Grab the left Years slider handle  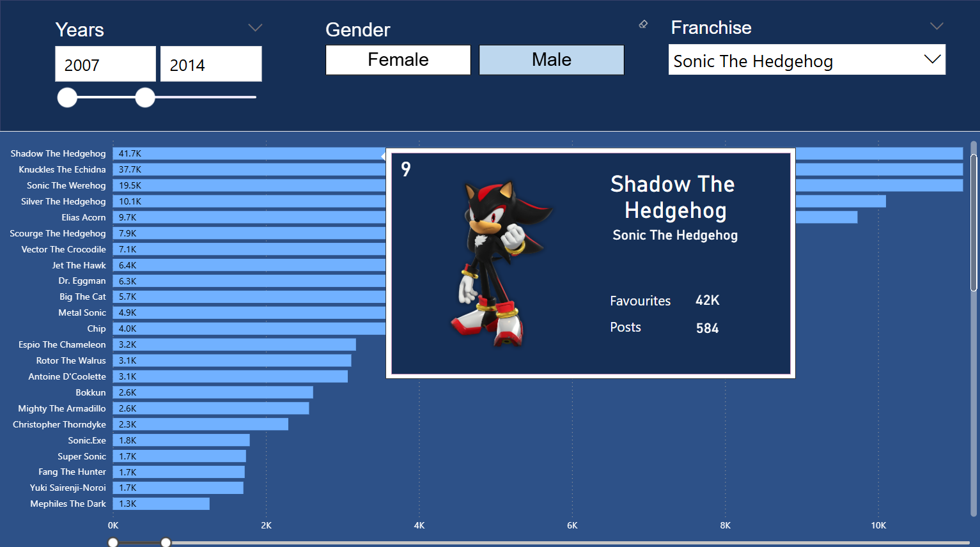pyautogui.click(x=67, y=97)
